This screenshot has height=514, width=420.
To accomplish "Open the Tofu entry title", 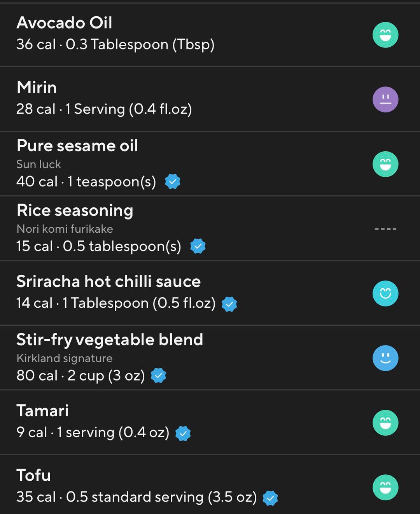I will (34, 475).
